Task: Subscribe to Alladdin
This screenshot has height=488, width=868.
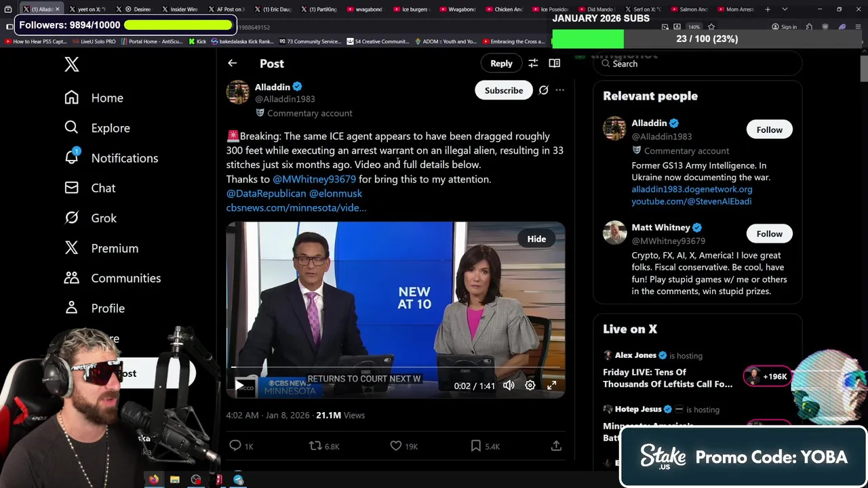Action: point(504,90)
